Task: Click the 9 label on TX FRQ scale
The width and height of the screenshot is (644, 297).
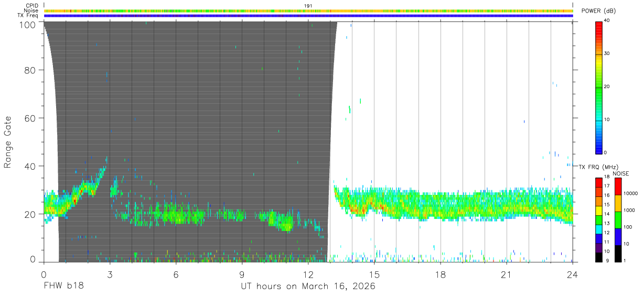Action: point(607,261)
